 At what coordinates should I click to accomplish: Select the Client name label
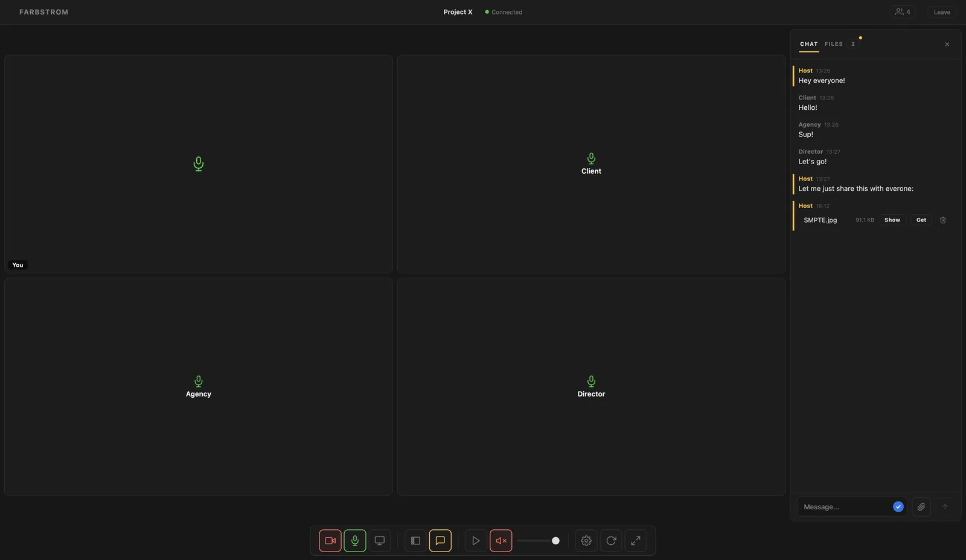pos(591,171)
